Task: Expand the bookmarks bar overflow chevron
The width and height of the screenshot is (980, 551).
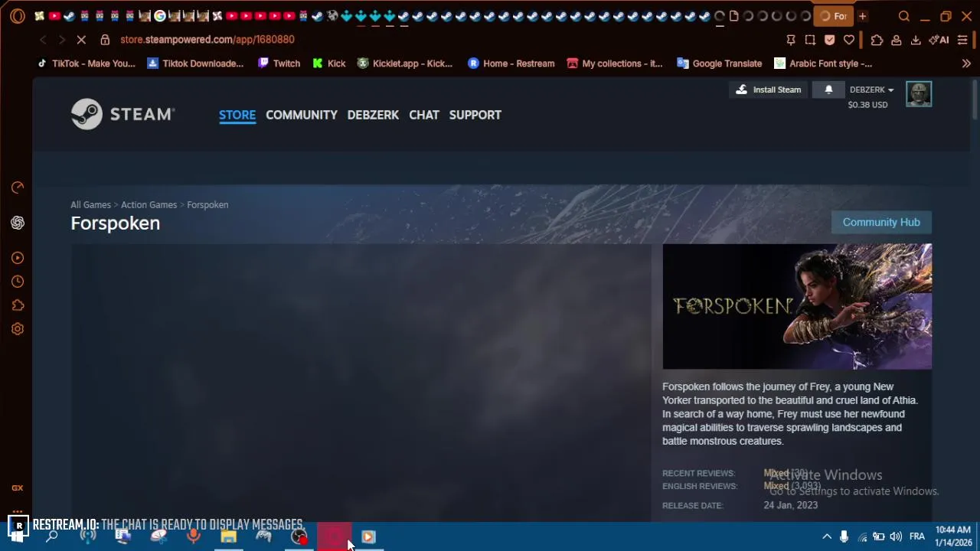Action: point(966,64)
